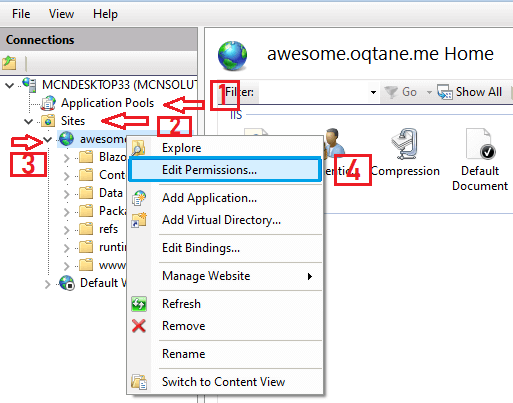Expand the Default Web Site node

(x=48, y=284)
